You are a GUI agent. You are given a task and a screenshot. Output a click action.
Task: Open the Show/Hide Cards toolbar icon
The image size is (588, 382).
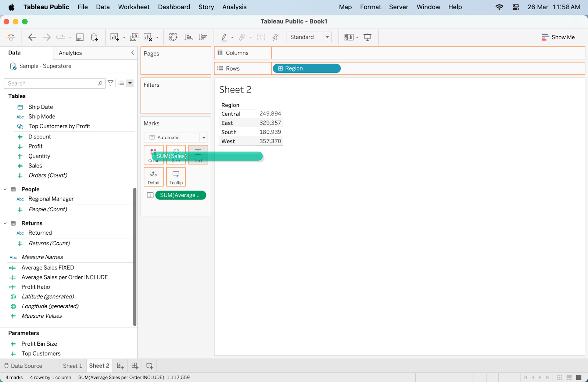[x=349, y=37]
